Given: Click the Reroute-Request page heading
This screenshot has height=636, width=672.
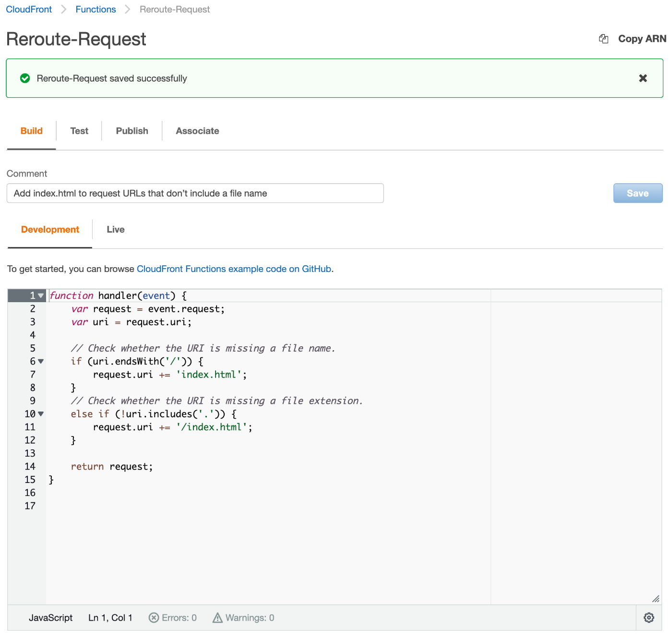Looking at the screenshot, I should (x=76, y=39).
